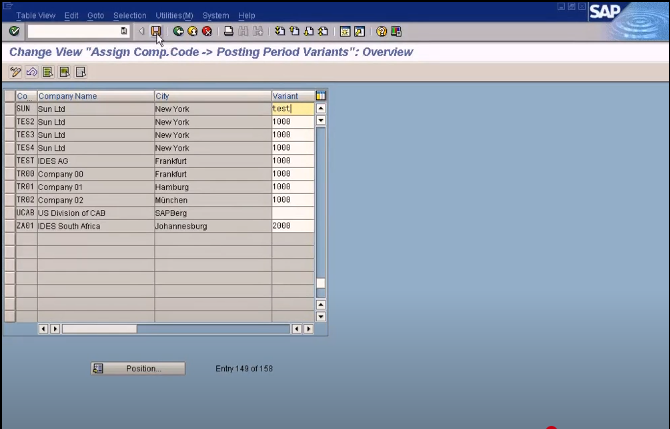The width and height of the screenshot is (670, 429).
Task: Collapse the command field arrow
Action: [141, 31]
